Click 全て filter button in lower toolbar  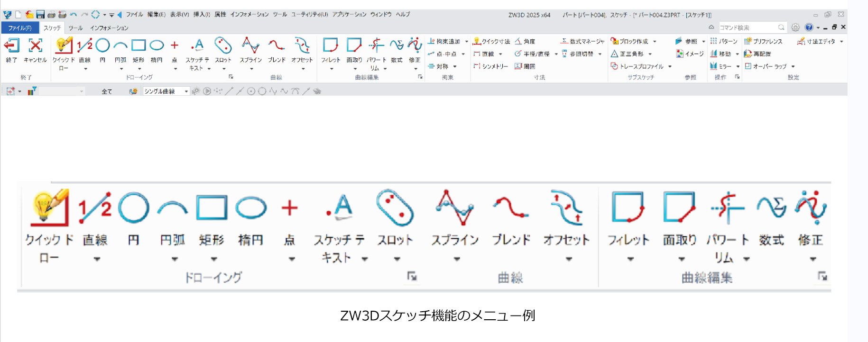(x=107, y=91)
